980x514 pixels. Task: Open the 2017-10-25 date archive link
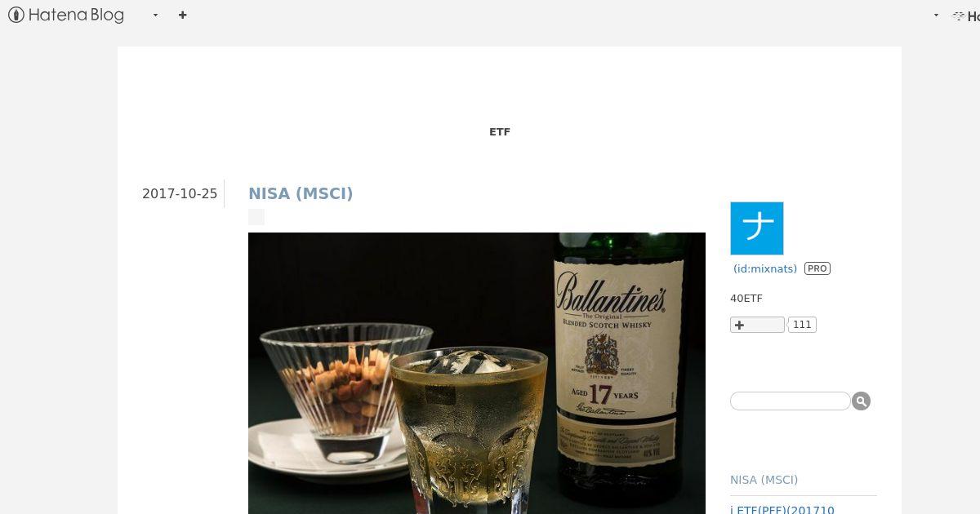180,193
